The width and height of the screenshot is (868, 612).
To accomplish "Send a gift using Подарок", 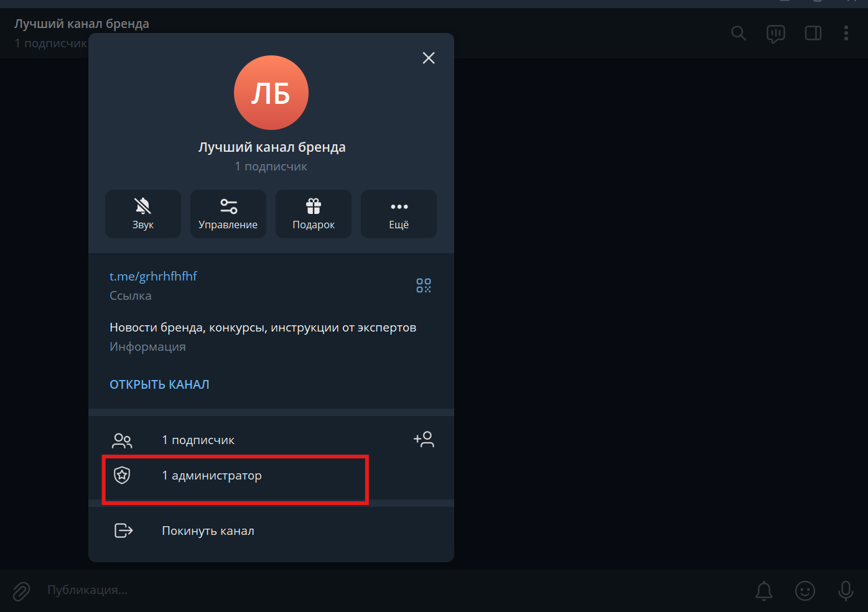I will (313, 213).
